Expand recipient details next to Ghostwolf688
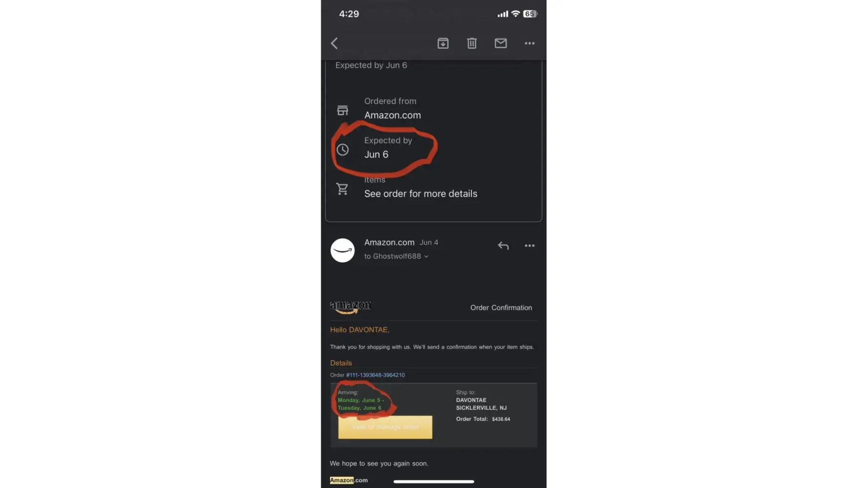This screenshot has height=488, width=868. point(426,256)
